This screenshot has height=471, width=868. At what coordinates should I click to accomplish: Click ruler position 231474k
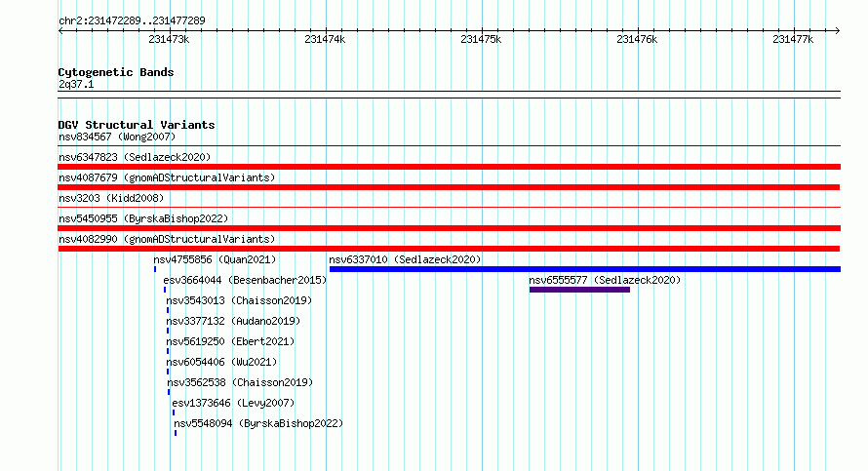tap(325, 39)
